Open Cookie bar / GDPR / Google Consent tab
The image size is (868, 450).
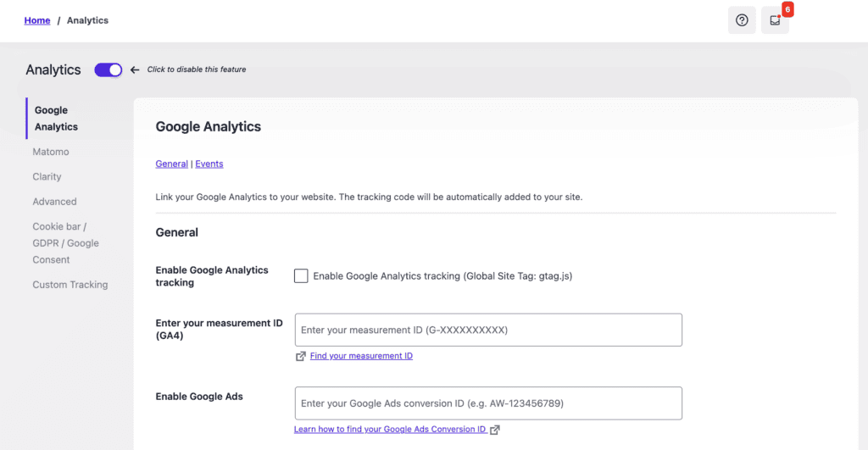point(65,243)
